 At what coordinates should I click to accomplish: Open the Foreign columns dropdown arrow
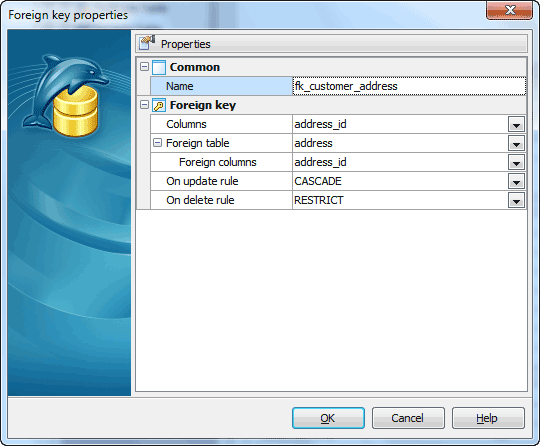(x=516, y=162)
